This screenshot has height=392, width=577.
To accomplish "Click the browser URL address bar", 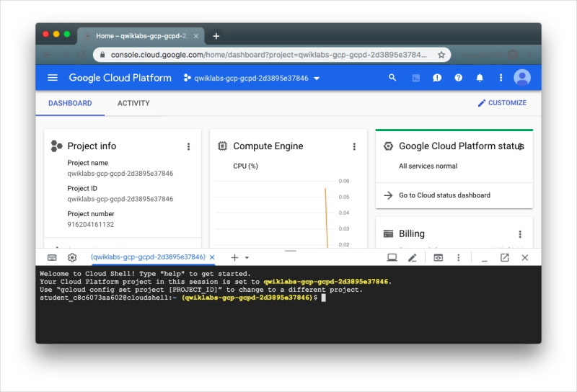I will point(268,55).
